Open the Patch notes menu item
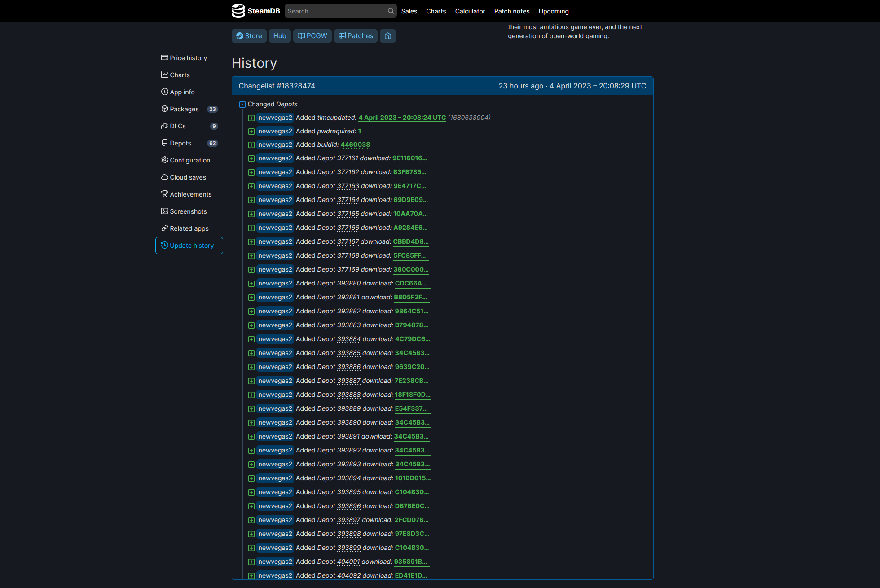Screen dimensions: 880x588 tap(512, 11)
